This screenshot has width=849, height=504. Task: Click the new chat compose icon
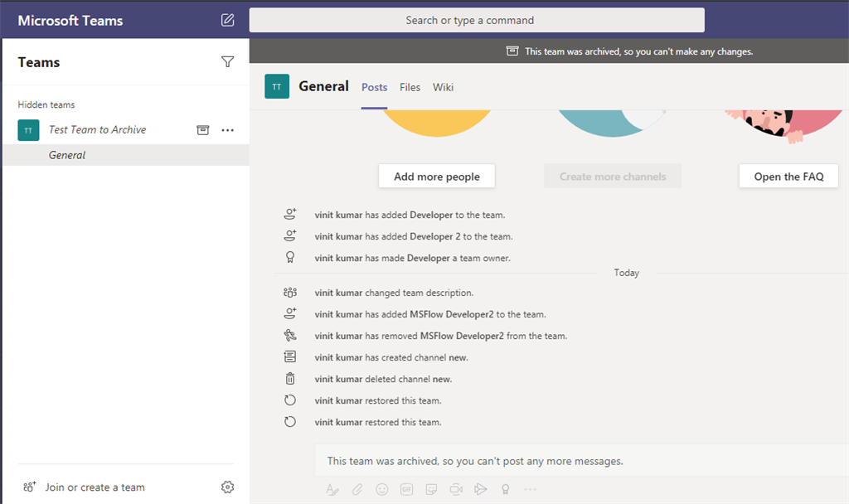point(228,20)
